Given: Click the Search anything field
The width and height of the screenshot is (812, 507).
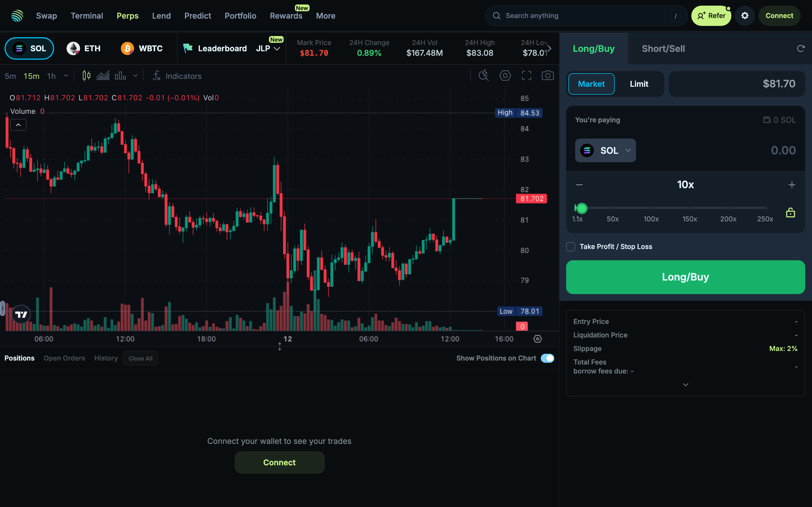Looking at the screenshot, I should (x=586, y=15).
